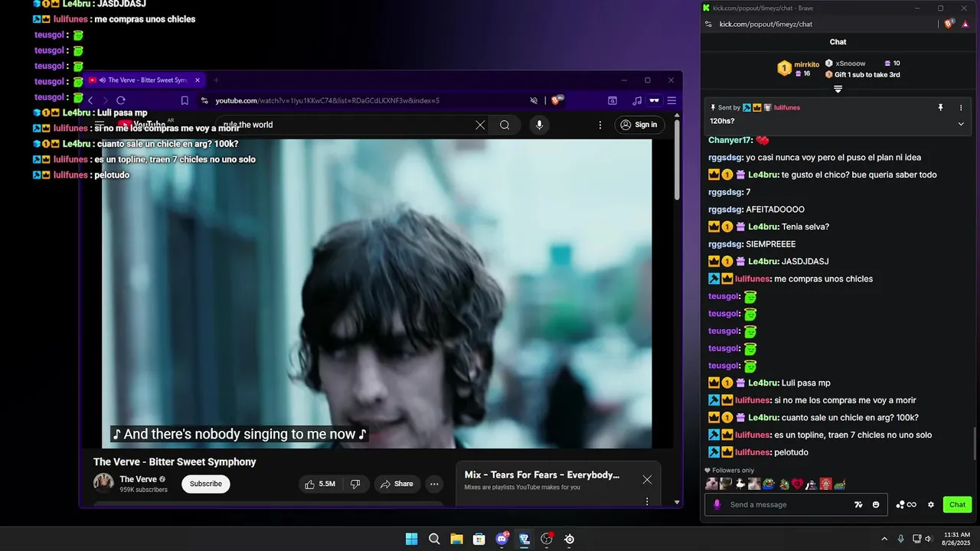Reload the YouTube page in Brave
The image size is (980, 551).
121,100
